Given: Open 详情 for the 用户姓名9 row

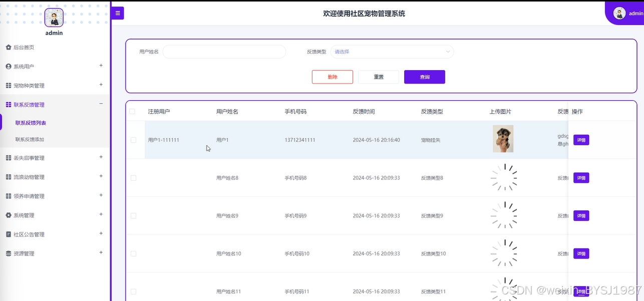Looking at the screenshot, I should pos(581,216).
